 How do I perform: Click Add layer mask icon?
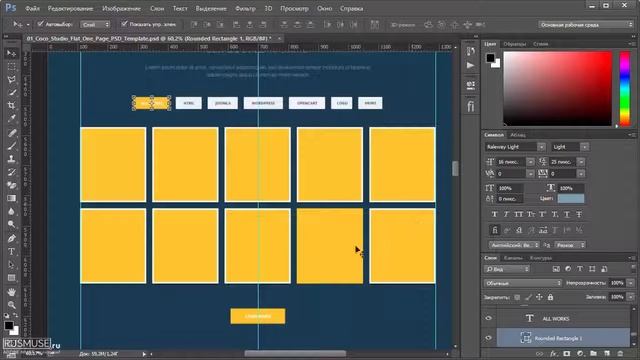567,353
